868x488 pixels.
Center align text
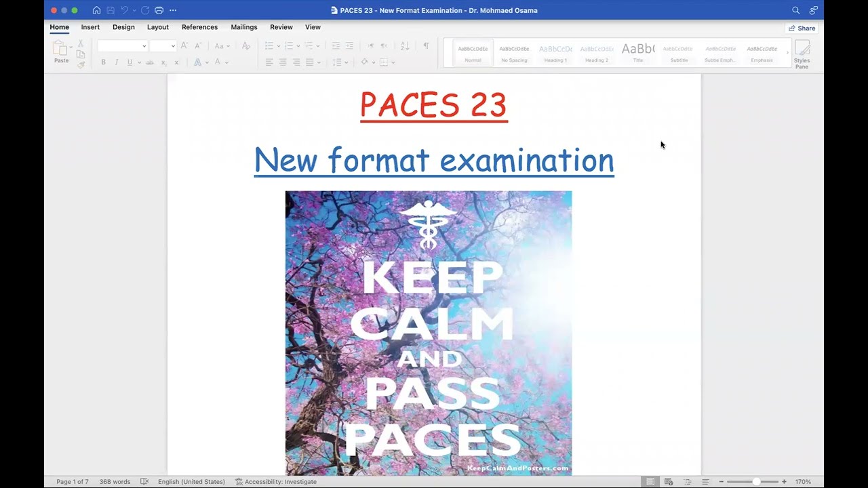click(283, 62)
